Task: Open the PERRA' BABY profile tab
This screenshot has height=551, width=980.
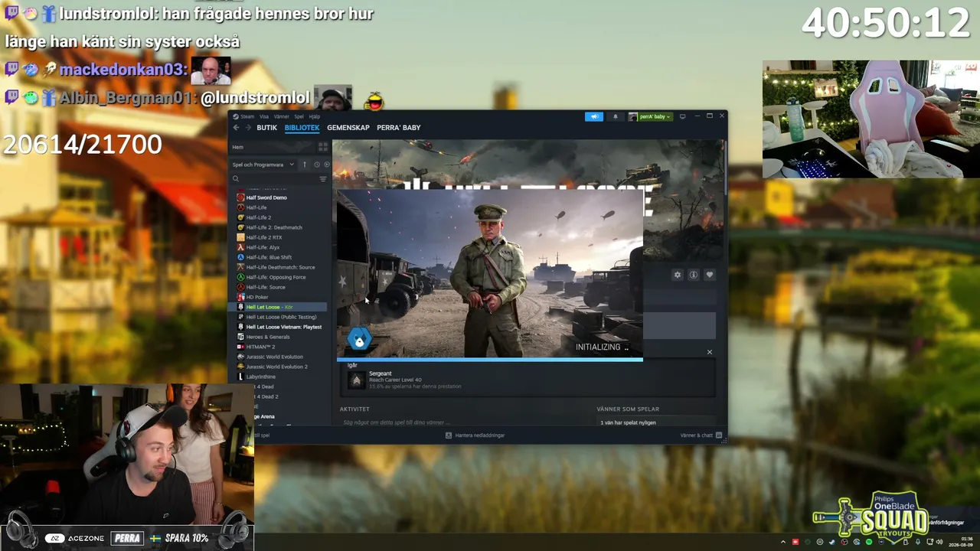Action: pyautogui.click(x=399, y=128)
